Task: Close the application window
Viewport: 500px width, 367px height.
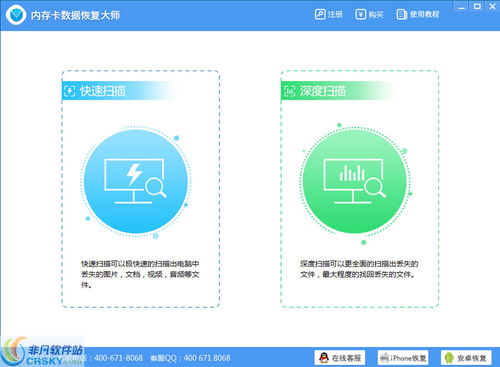Action: coord(492,7)
